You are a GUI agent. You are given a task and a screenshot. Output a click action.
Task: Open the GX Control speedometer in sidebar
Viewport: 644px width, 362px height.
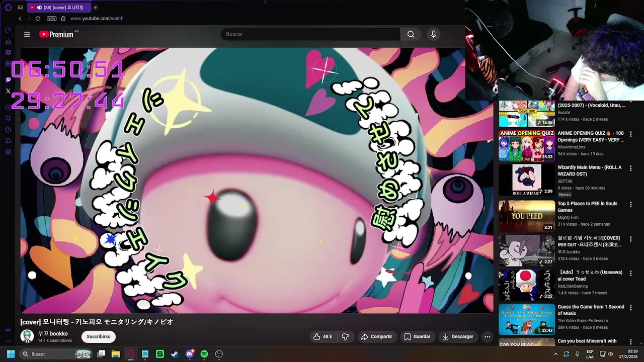click(8, 30)
